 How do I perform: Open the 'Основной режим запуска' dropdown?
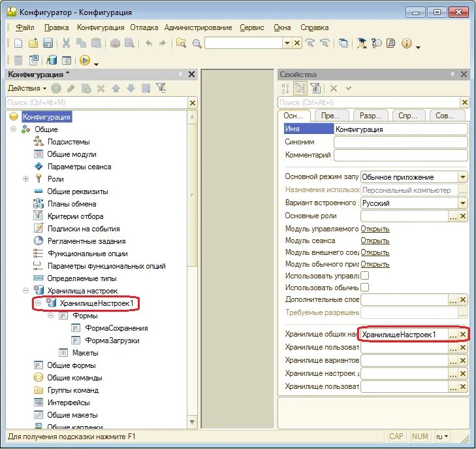coord(463,177)
